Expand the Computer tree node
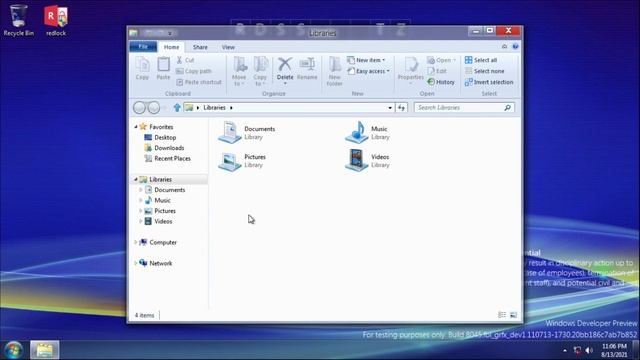The width and height of the screenshot is (640, 360). pyautogui.click(x=136, y=242)
